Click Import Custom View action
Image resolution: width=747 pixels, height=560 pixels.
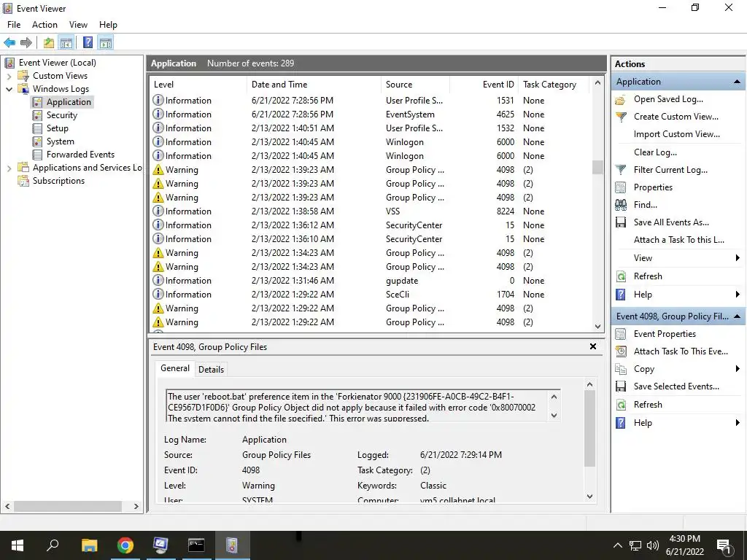(676, 134)
